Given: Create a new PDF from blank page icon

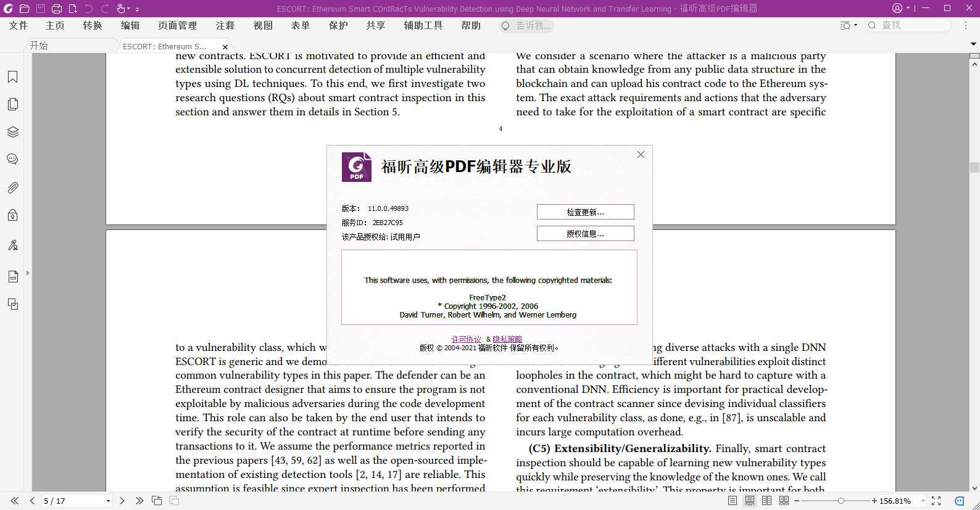Looking at the screenshot, I should pyautogui.click(x=73, y=9).
